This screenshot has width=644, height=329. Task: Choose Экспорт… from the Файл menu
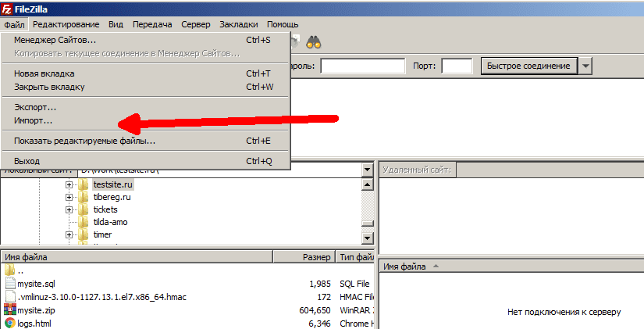145,107
